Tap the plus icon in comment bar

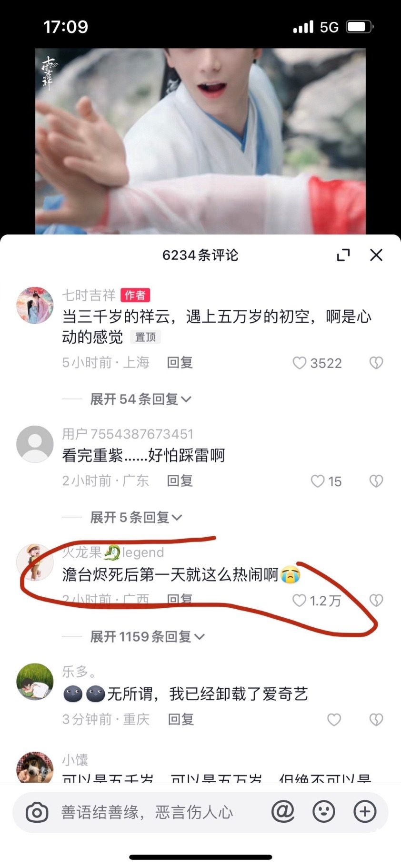pos(365,812)
